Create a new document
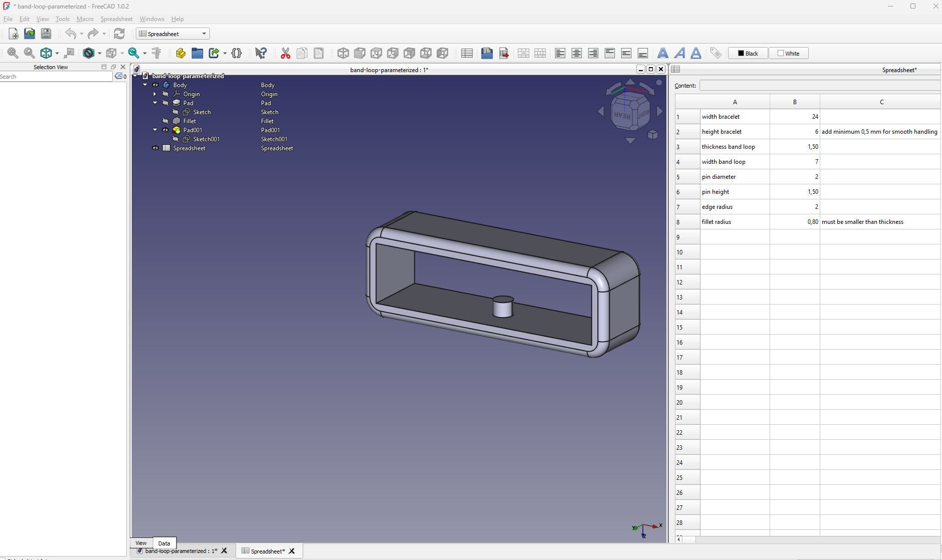This screenshot has height=560, width=942. [x=14, y=34]
